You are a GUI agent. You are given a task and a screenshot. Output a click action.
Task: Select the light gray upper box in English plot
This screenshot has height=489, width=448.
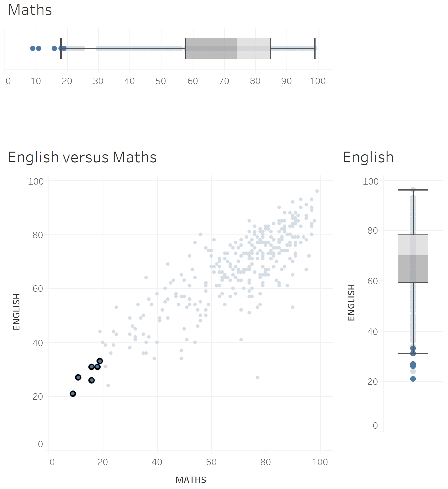(x=413, y=245)
